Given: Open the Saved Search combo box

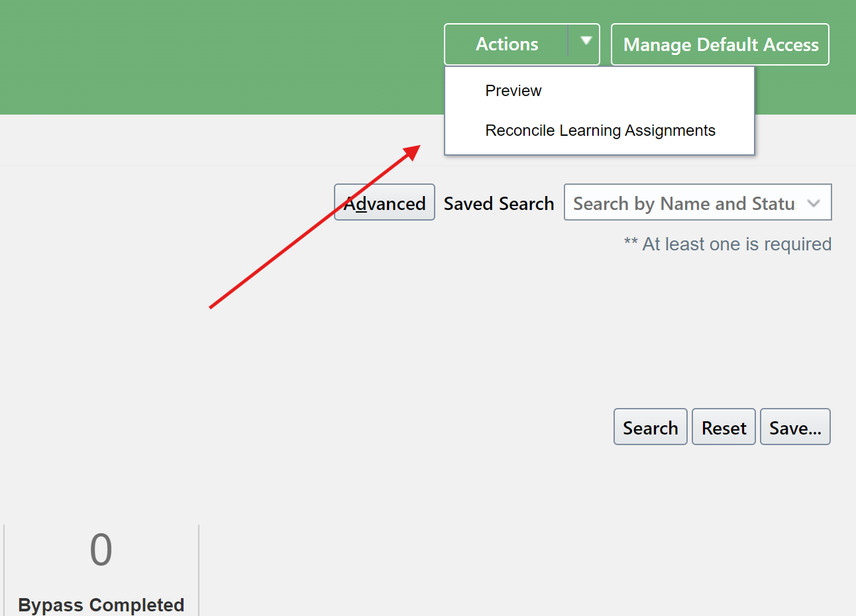Looking at the screenshot, I should pyautogui.click(x=697, y=202).
